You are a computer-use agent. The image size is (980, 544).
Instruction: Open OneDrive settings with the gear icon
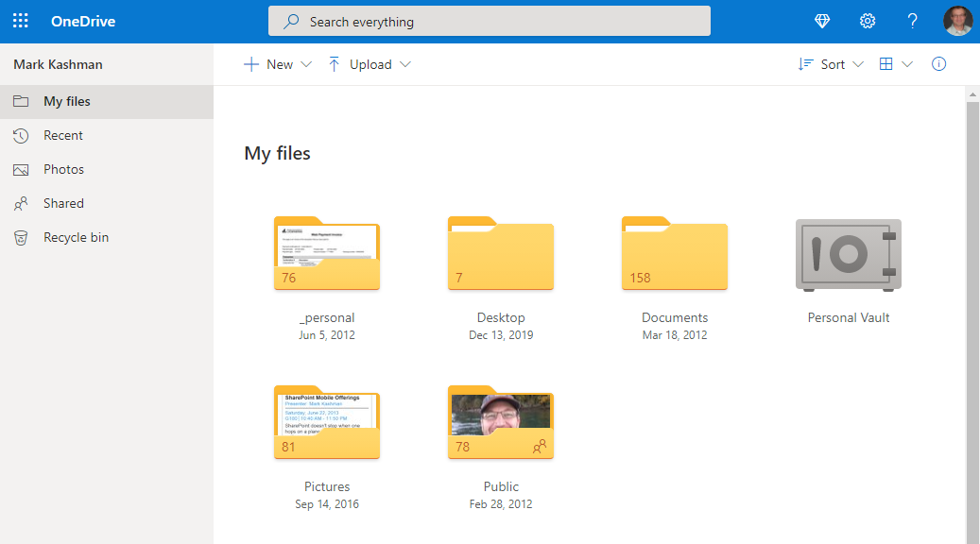tap(867, 20)
